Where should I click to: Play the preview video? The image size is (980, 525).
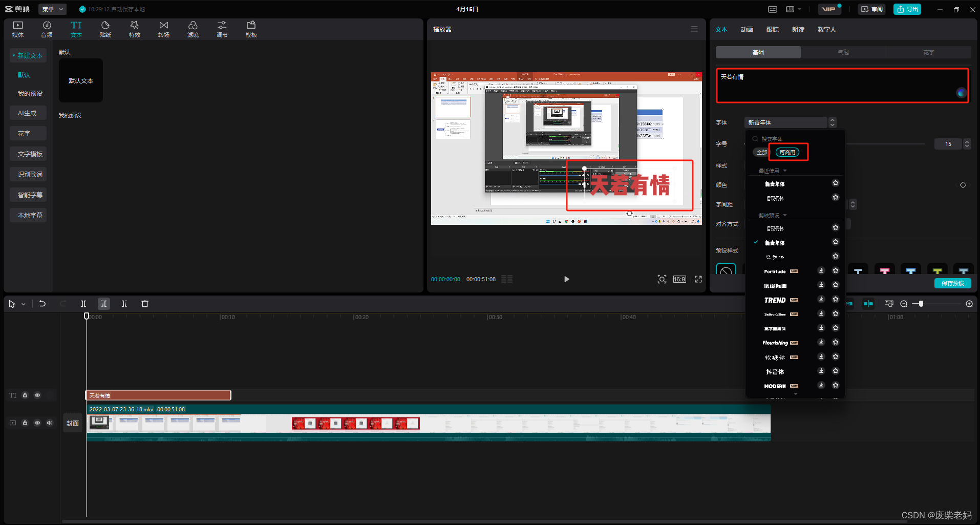coord(567,279)
